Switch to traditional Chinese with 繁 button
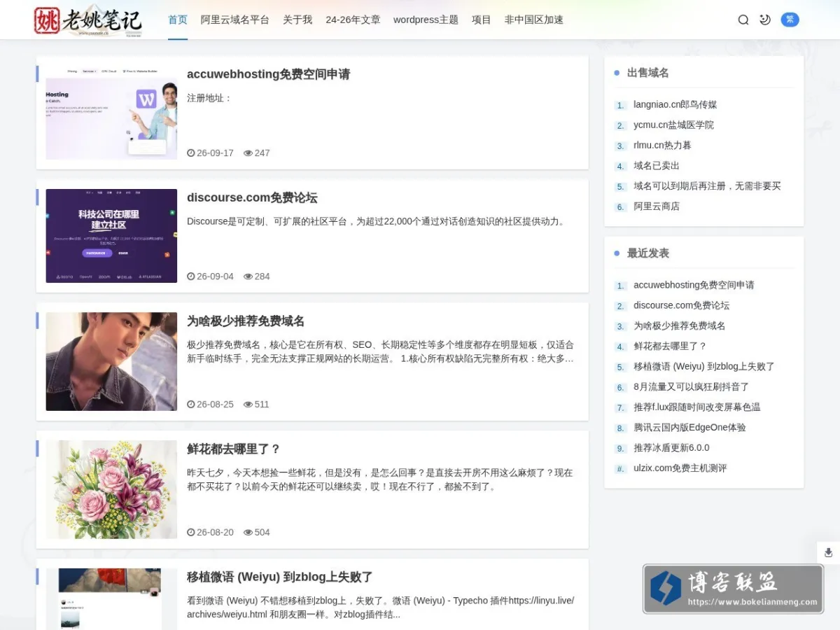This screenshot has height=630, width=840. coord(790,20)
